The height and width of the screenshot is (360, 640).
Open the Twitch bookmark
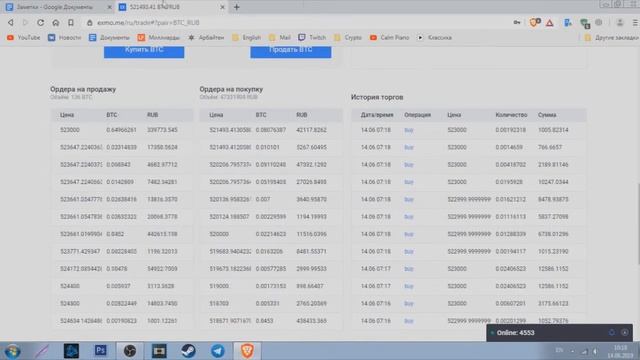312,38
